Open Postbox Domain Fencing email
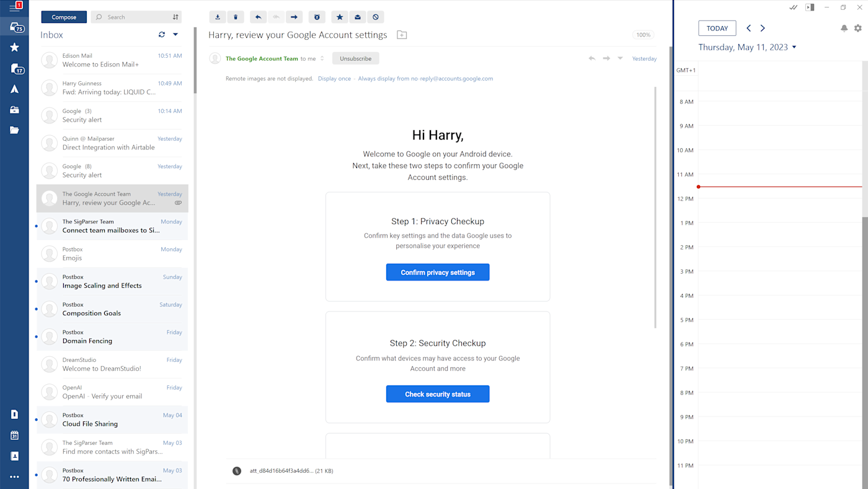868x489 pixels. pos(112,336)
